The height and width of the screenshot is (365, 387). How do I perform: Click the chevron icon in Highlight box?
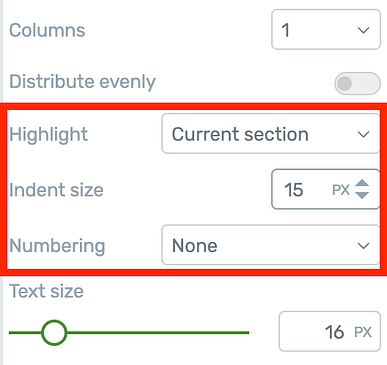click(363, 134)
